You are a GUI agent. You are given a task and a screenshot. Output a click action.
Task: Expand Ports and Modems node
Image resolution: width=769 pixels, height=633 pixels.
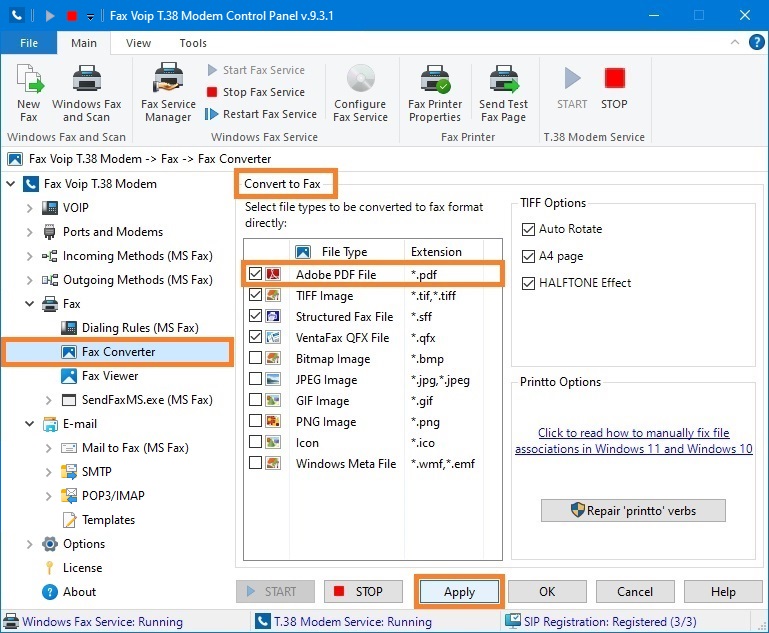click(x=29, y=232)
